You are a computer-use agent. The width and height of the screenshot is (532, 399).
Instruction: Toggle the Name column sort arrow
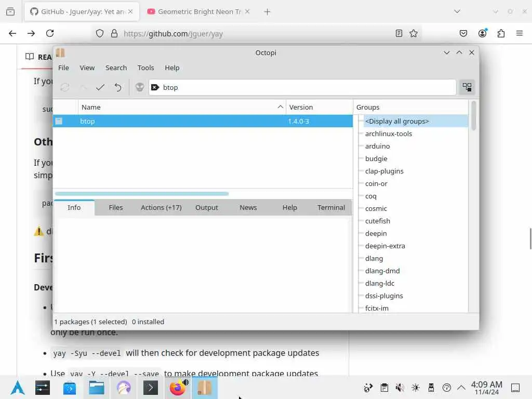point(280,107)
